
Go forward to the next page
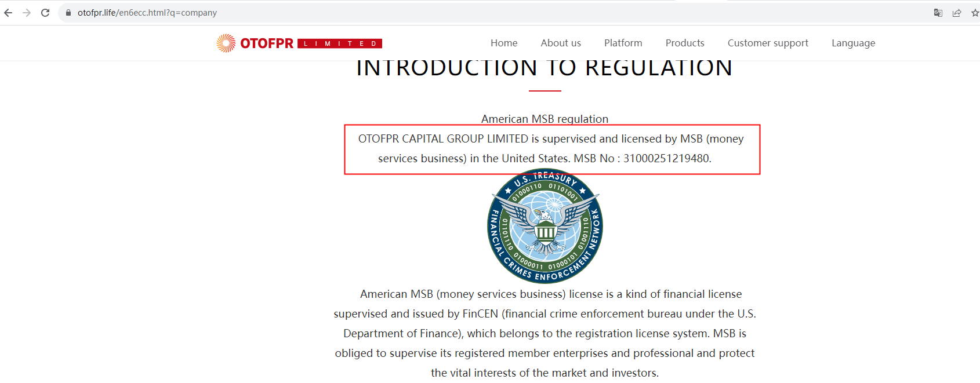coord(27,13)
